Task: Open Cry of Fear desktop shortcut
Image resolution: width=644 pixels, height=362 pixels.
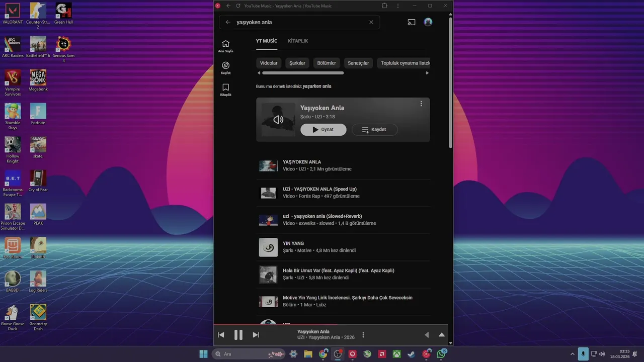Action: click(x=38, y=181)
